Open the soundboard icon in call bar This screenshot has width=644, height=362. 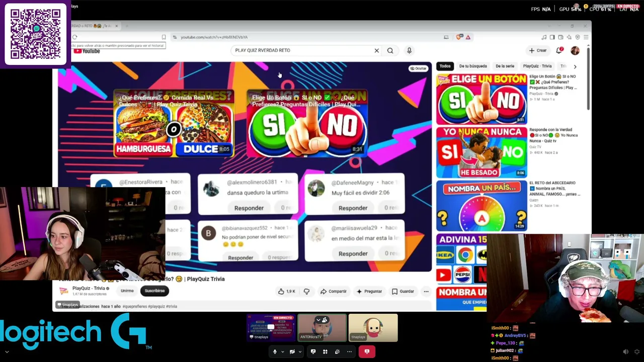(x=337, y=351)
